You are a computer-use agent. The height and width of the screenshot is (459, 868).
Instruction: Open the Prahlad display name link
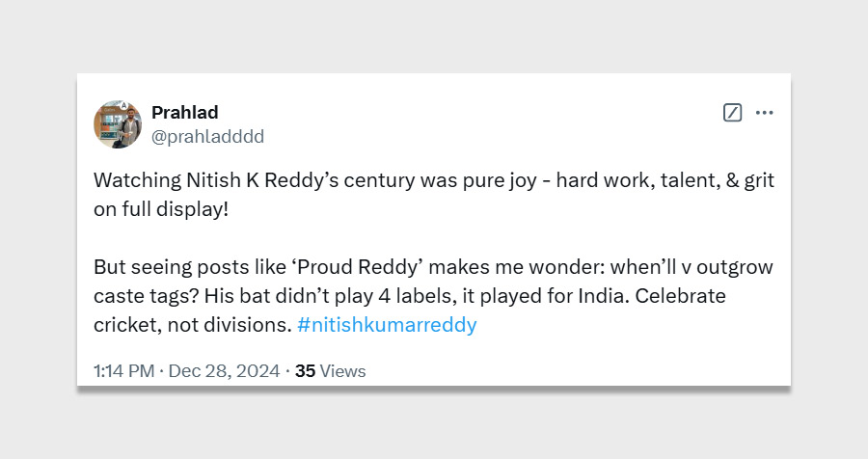pos(184,113)
